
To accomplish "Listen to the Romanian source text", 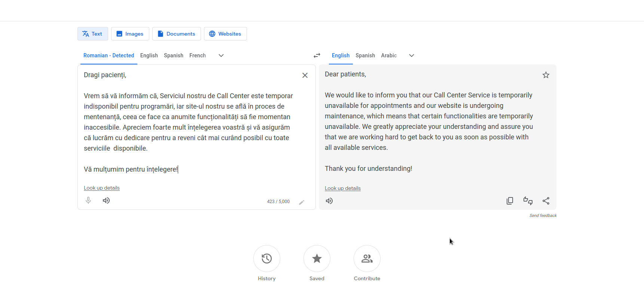I will pyautogui.click(x=106, y=200).
